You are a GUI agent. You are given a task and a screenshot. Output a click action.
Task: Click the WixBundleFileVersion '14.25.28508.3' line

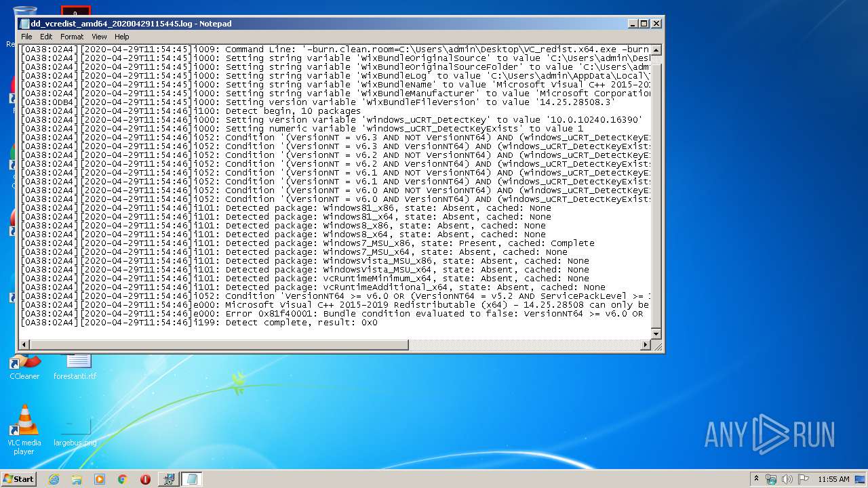318,102
